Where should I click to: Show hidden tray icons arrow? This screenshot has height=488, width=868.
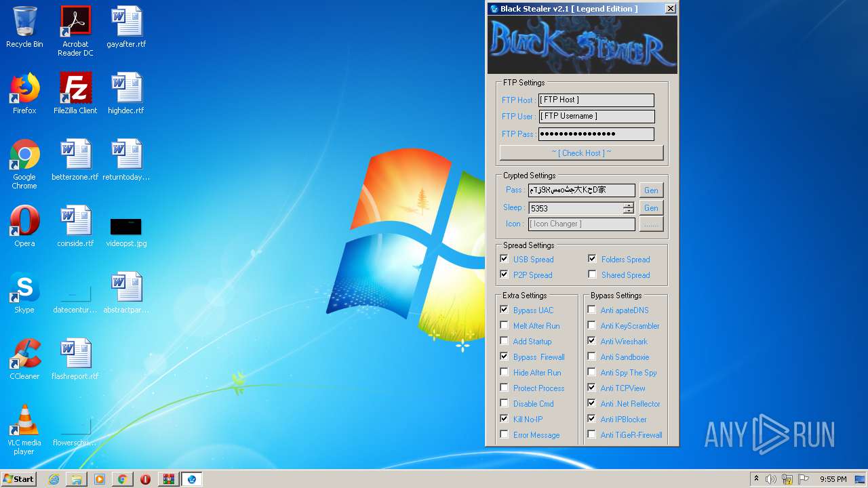click(x=756, y=479)
